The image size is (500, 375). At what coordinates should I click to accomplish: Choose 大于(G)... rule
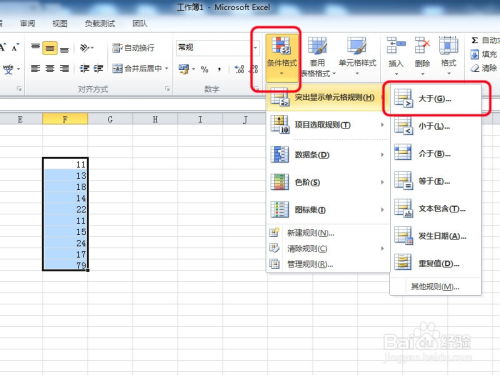(x=436, y=99)
